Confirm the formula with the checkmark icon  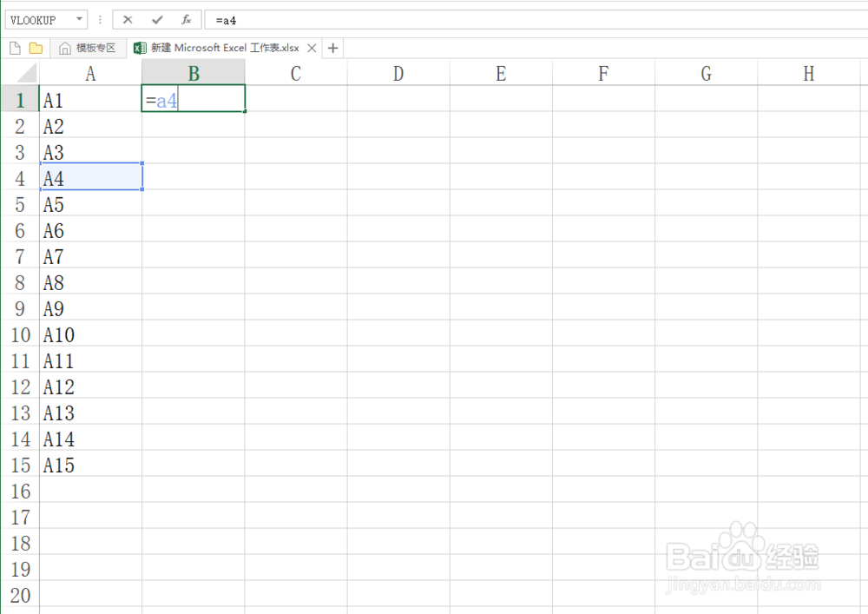click(157, 20)
